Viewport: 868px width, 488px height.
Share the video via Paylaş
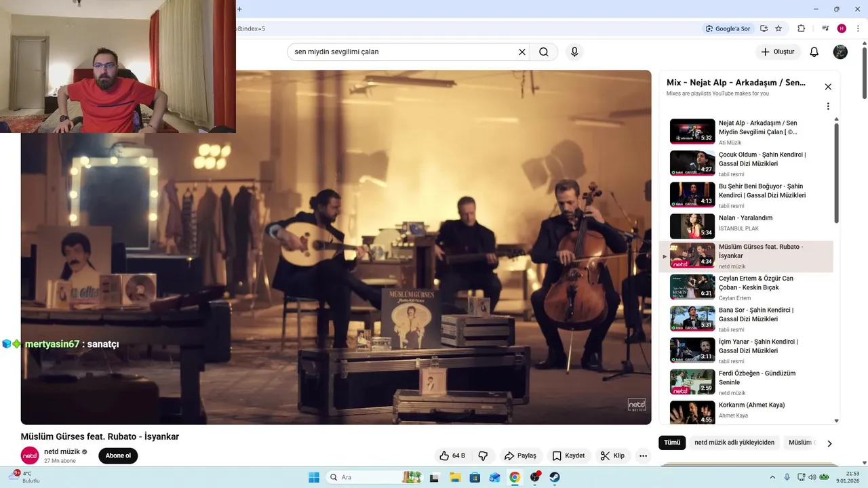520,455
